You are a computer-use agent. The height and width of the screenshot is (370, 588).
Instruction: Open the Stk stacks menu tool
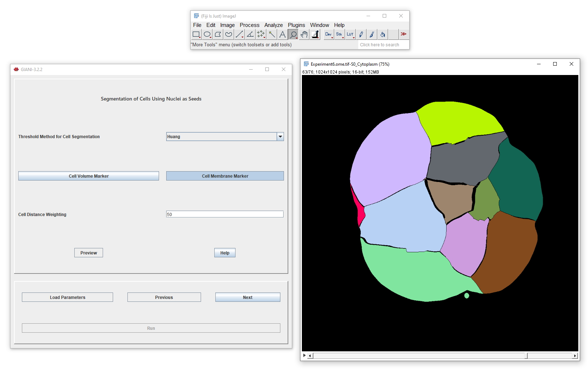(x=339, y=34)
